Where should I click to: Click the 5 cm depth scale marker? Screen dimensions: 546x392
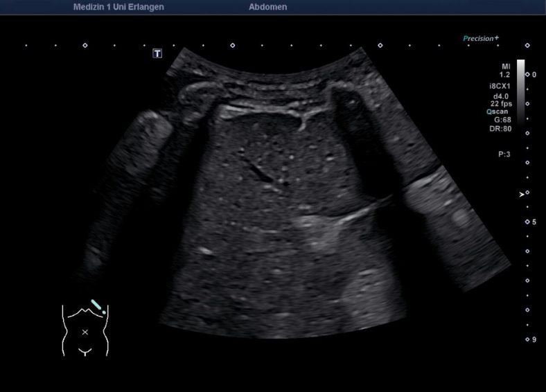[528, 222]
